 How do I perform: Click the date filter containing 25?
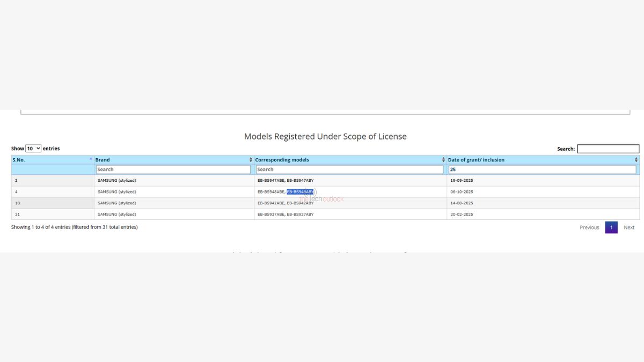click(542, 169)
